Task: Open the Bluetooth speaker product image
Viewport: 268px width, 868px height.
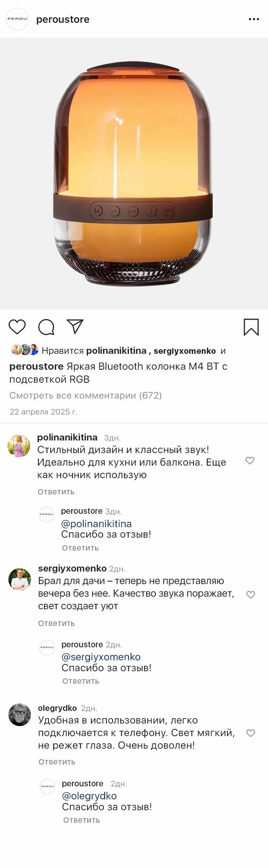Action: (x=133, y=174)
